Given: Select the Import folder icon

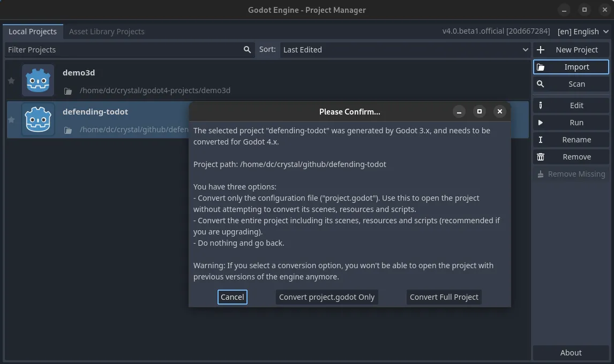Looking at the screenshot, I should (x=541, y=66).
